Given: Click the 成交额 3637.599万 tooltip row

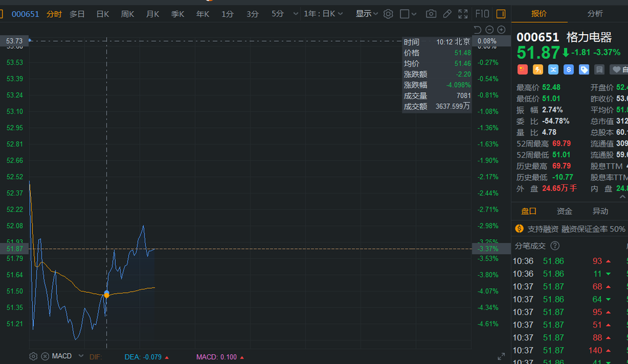Looking at the screenshot, I should click(x=437, y=107).
